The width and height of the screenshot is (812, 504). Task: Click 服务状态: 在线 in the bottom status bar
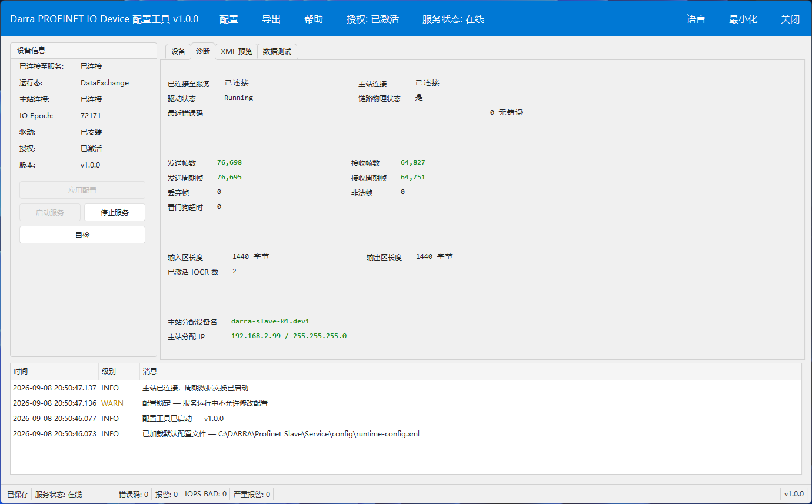coord(59,495)
